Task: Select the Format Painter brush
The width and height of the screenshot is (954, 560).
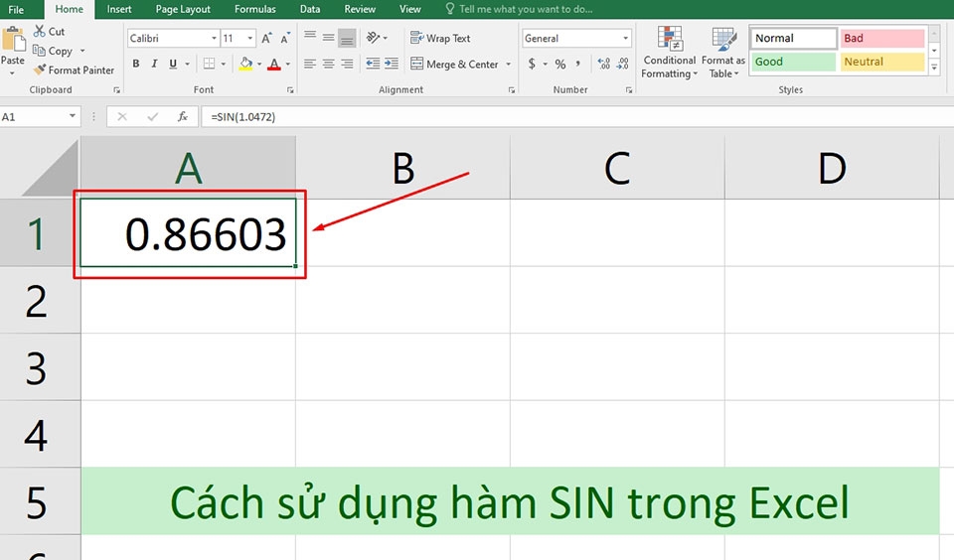Action: (x=40, y=70)
